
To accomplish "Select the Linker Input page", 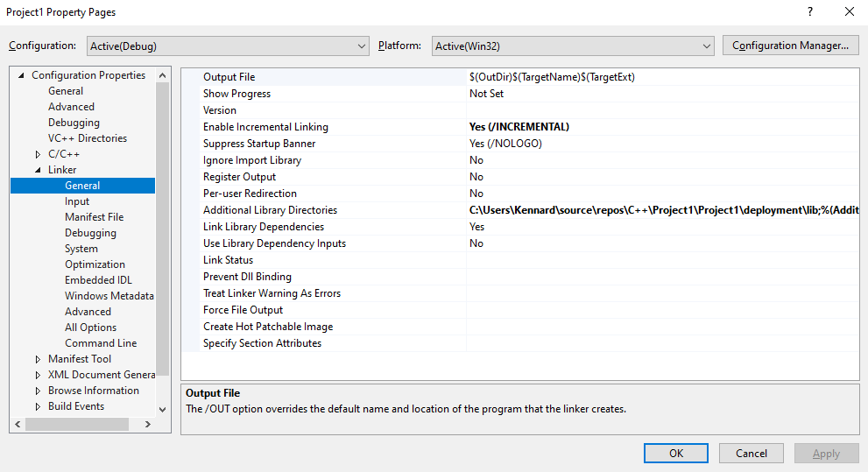I will point(77,201).
